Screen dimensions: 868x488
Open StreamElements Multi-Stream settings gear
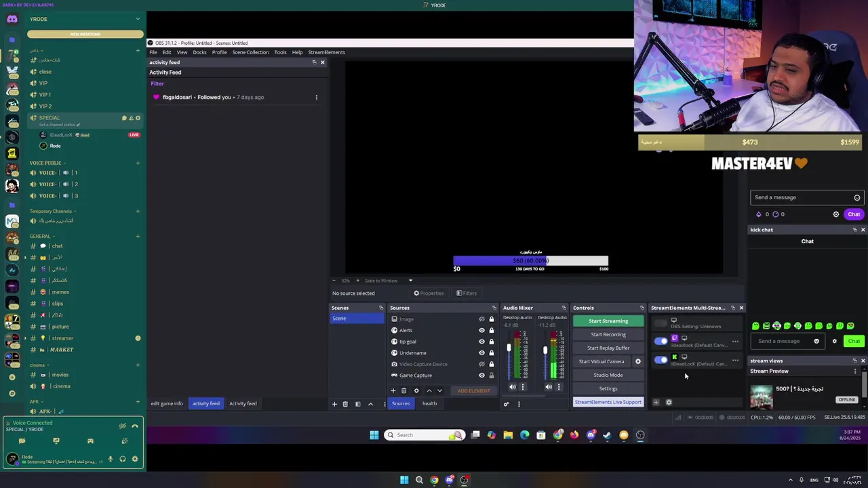click(x=669, y=403)
